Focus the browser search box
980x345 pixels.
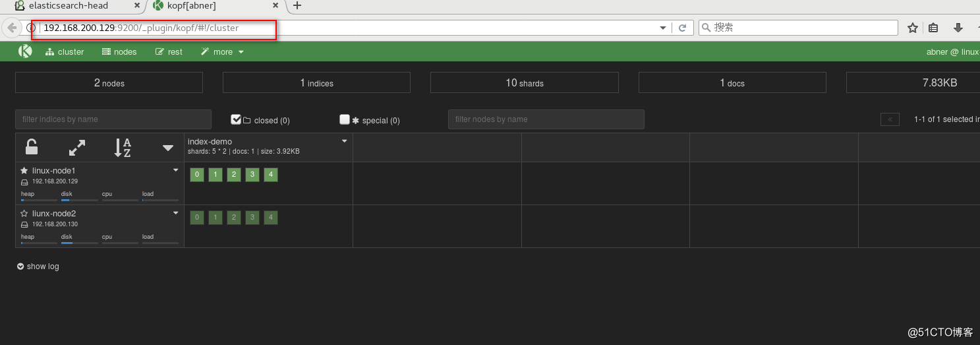(x=798, y=28)
